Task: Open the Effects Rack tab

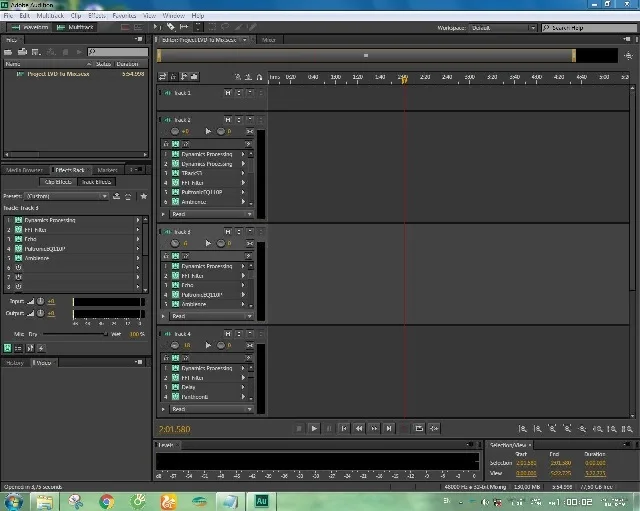Action: pyautogui.click(x=70, y=170)
